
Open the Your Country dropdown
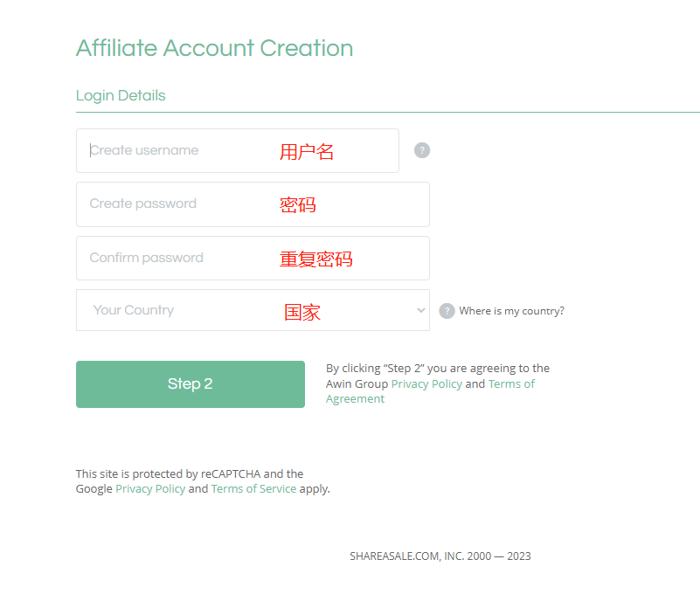click(253, 310)
